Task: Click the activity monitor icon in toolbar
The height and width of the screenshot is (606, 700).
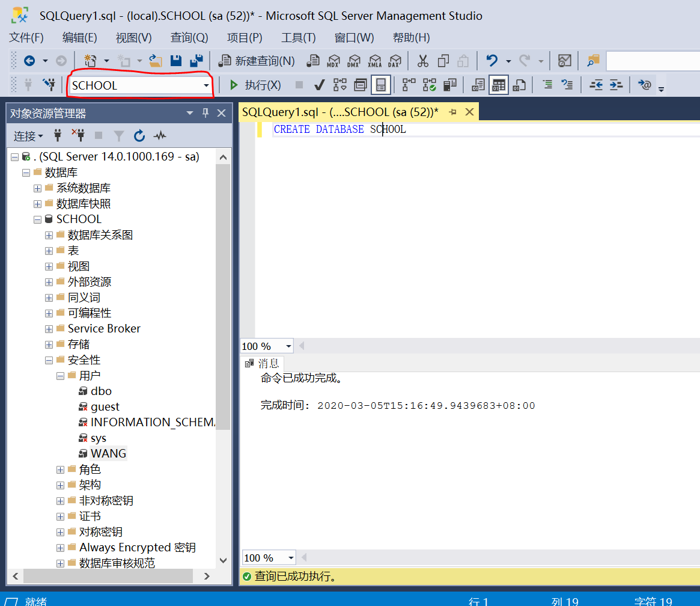Action: pyautogui.click(x=565, y=61)
